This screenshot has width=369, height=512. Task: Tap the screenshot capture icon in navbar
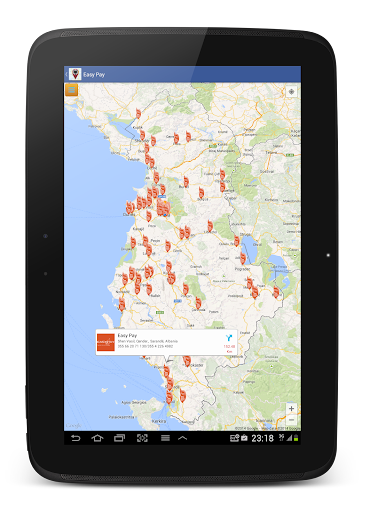point(142,438)
